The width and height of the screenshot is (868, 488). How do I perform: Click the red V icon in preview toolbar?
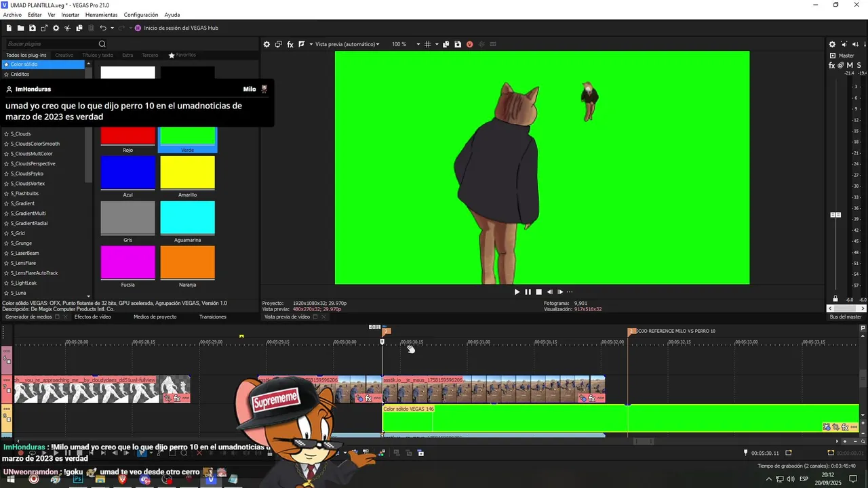[x=469, y=44]
